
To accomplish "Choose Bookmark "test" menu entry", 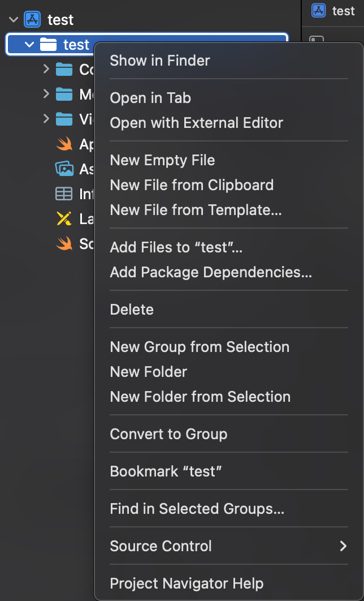I will (166, 471).
